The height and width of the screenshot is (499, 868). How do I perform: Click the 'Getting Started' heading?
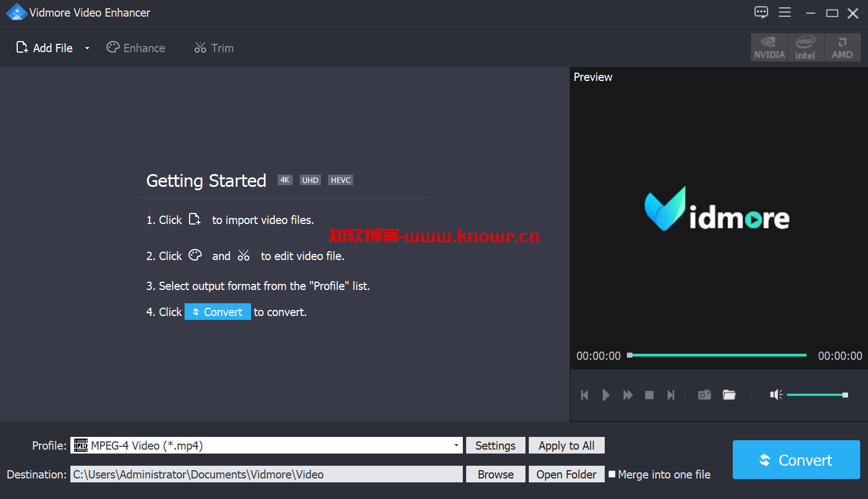click(x=206, y=181)
